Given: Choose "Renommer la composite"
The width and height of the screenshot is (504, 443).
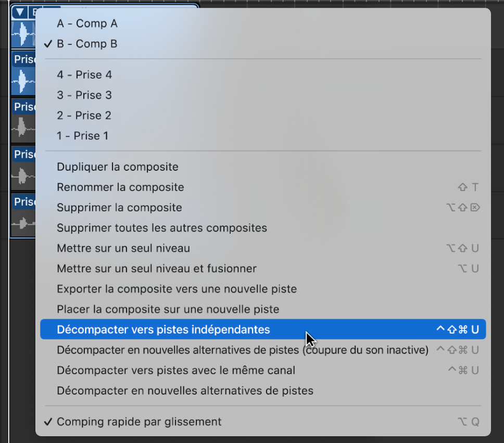Looking at the screenshot, I should [120, 187].
